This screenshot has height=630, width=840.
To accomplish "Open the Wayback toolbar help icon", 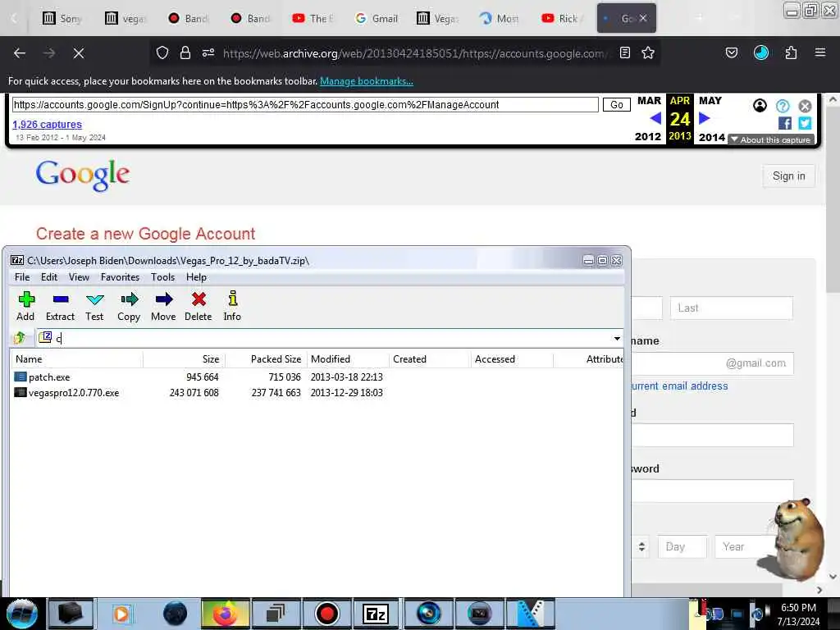I will tap(783, 106).
